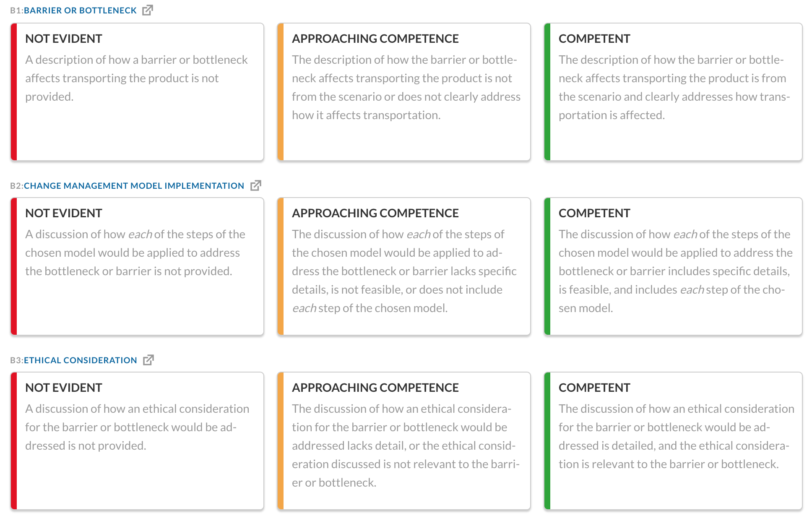The width and height of the screenshot is (812, 521).
Task: Select Not Evident card under Ethical Consideration
Action: click(137, 441)
